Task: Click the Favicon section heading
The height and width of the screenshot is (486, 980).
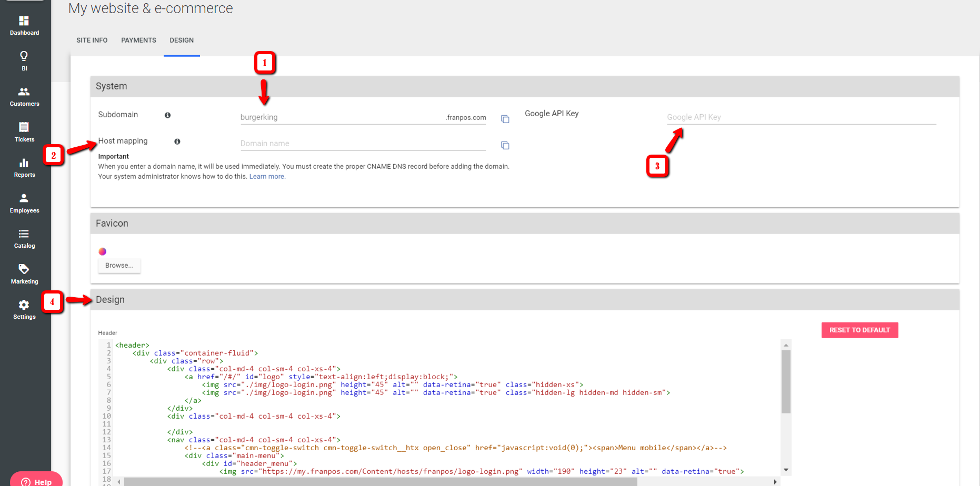Action: coord(112,224)
